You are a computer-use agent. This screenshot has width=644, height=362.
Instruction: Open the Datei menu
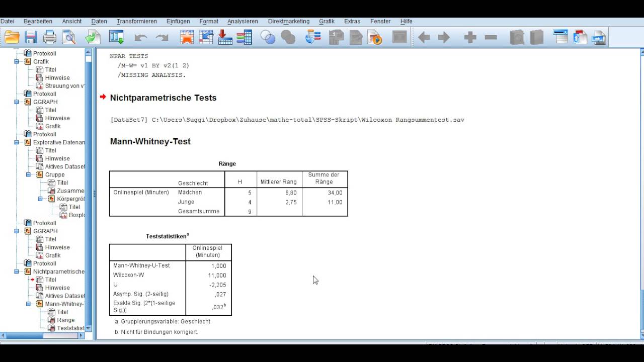coord(7,22)
